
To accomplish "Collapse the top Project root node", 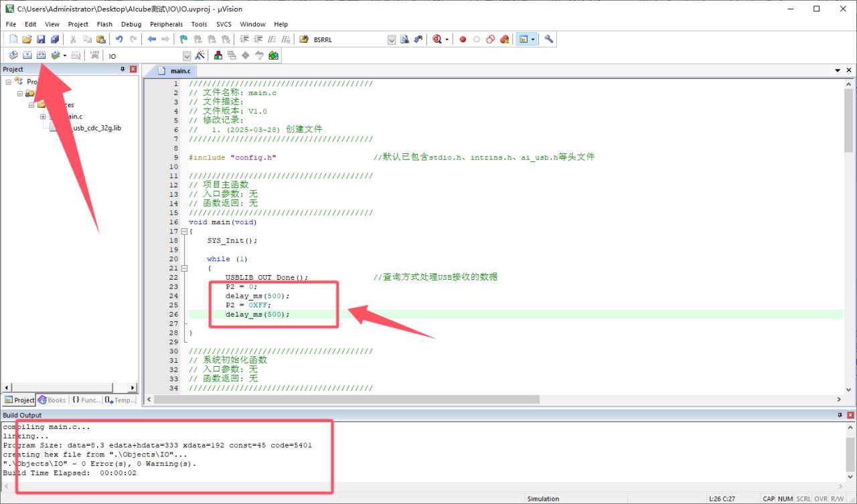I will click(9, 82).
